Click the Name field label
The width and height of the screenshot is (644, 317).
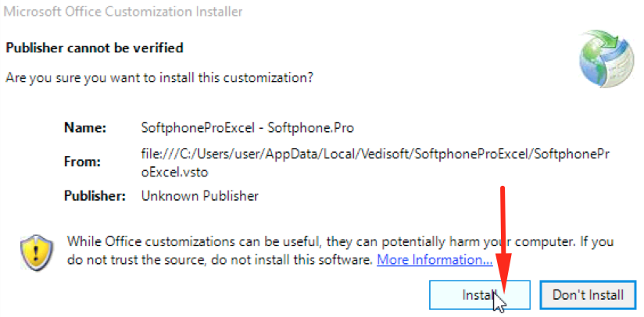79,126
